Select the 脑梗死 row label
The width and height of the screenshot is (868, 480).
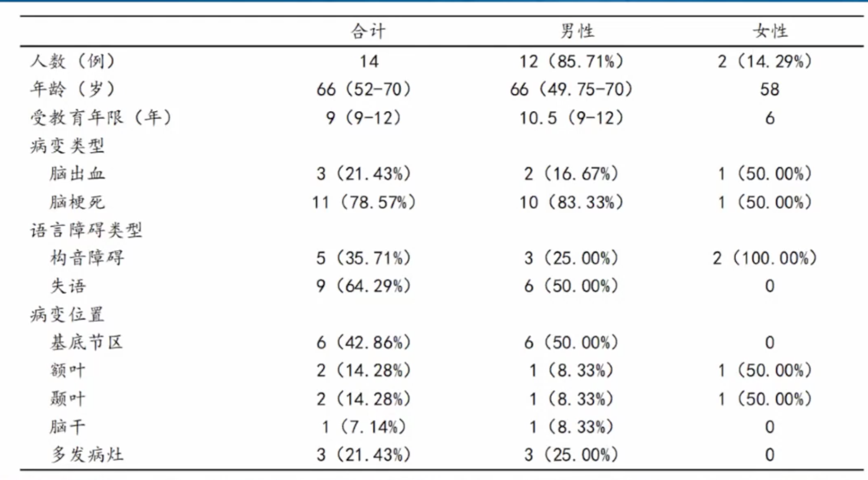[77, 202]
